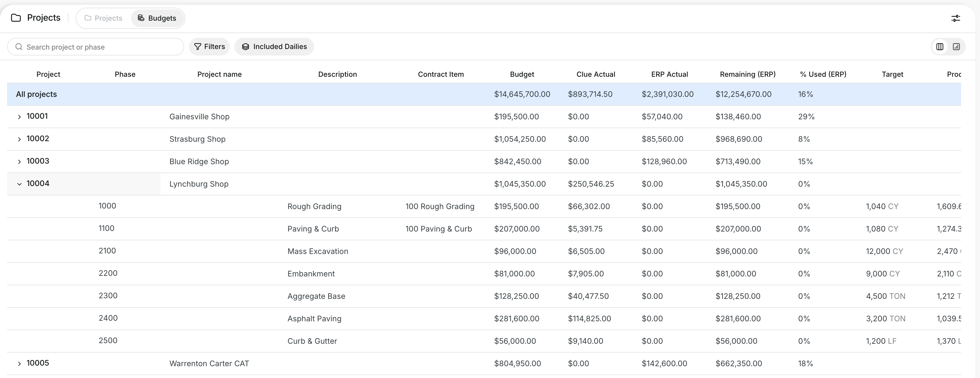
Task: Click phase 1000 Rough Grading description
Action: 314,206
